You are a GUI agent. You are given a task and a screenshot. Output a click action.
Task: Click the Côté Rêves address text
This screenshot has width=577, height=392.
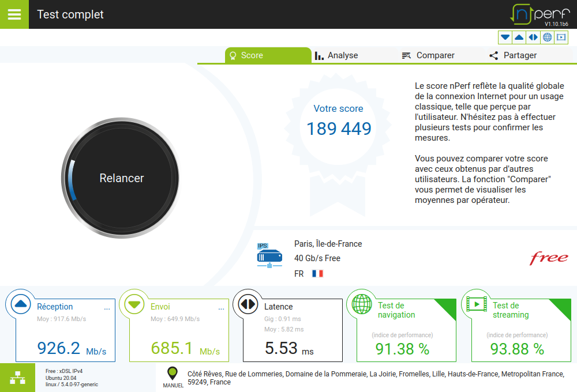click(376, 378)
